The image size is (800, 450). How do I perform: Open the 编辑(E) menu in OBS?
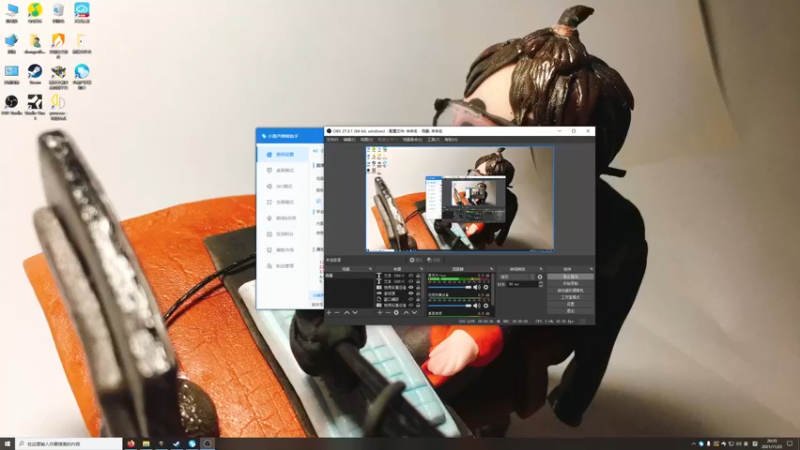349,139
